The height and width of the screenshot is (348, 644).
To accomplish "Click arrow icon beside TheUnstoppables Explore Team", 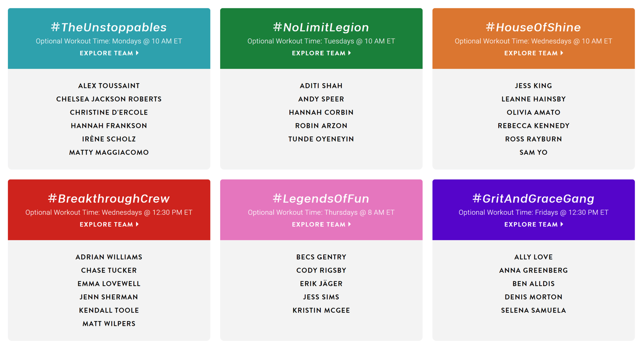I will [137, 53].
